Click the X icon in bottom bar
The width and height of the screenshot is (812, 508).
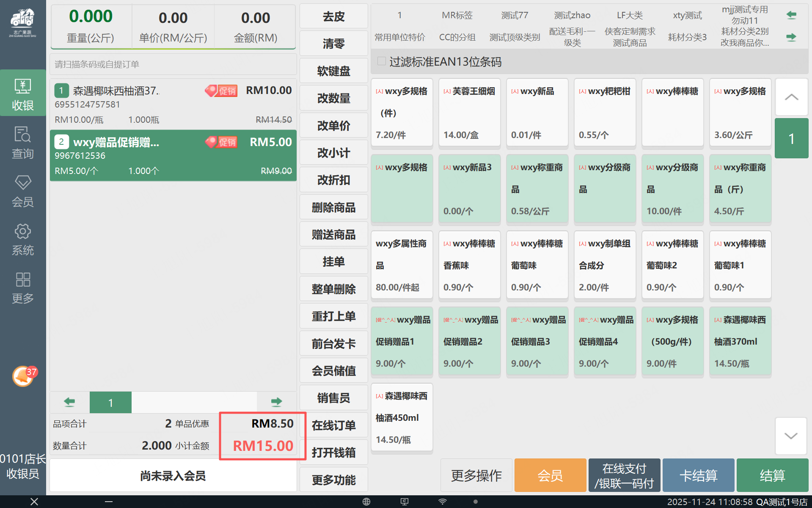pos(34,502)
